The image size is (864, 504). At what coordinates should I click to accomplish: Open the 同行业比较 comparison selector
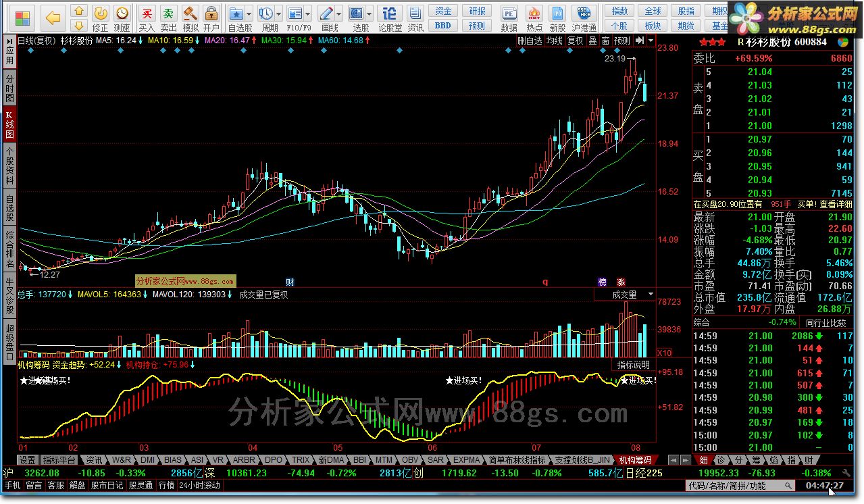point(825,323)
